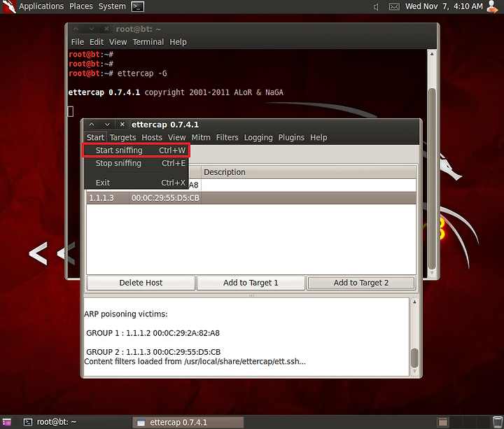Close the ettercap window with the X button
The width and height of the screenshot is (504, 429).
(x=122, y=125)
